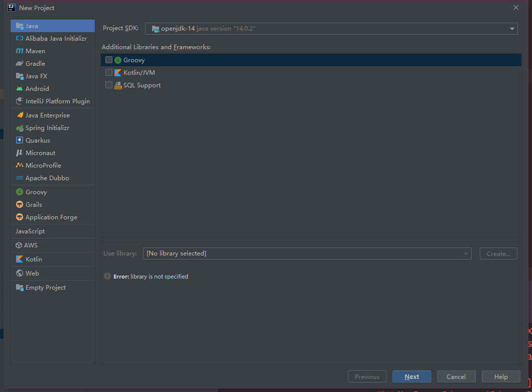The image size is (532, 392).
Task: Click the Maven 'm' icon
Action: pos(20,51)
